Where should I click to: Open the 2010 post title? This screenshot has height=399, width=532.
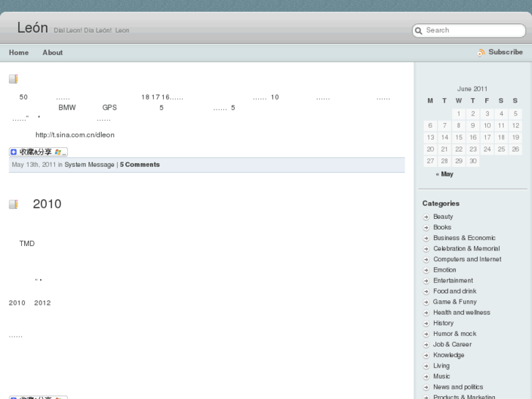pos(47,204)
